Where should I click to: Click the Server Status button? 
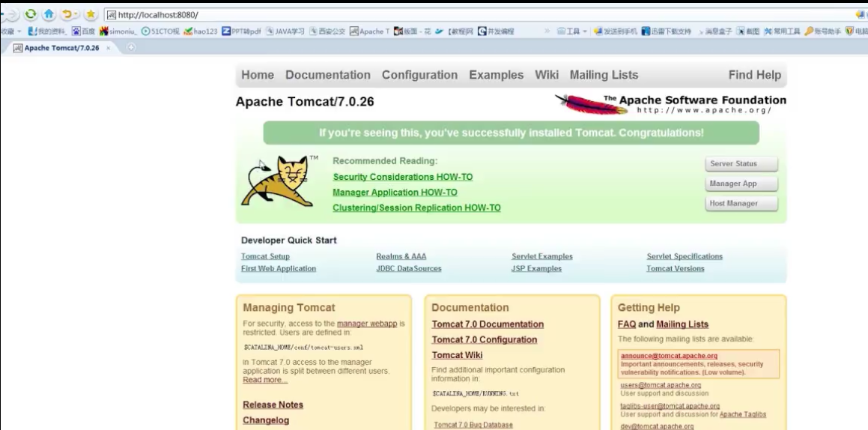[x=741, y=164]
